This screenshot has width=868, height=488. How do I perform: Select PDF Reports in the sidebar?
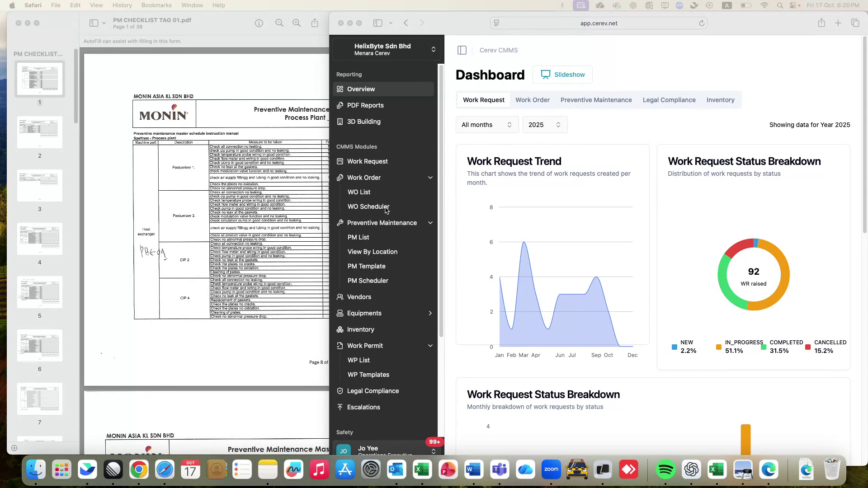pyautogui.click(x=365, y=105)
